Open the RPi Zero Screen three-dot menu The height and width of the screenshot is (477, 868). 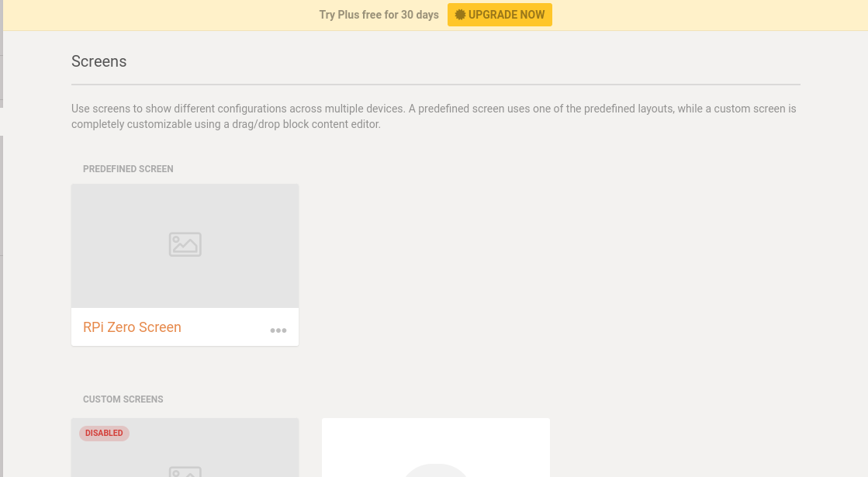pyautogui.click(x=278, y=330)
